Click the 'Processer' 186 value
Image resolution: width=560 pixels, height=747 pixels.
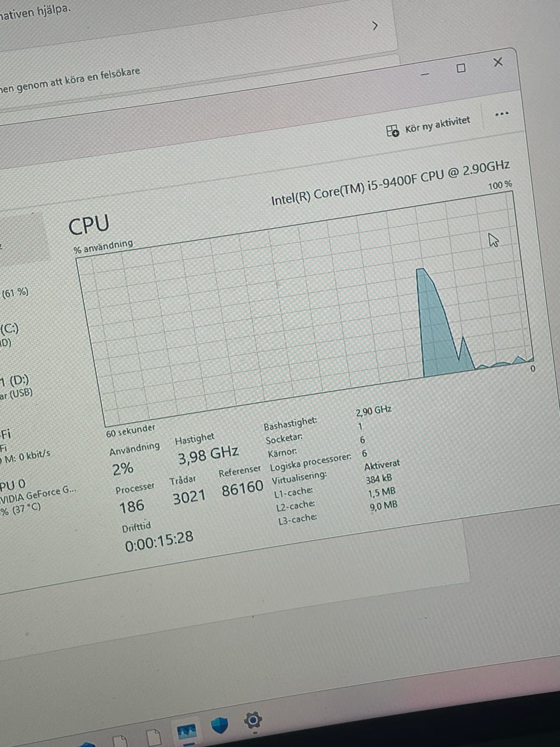point(131,506)
